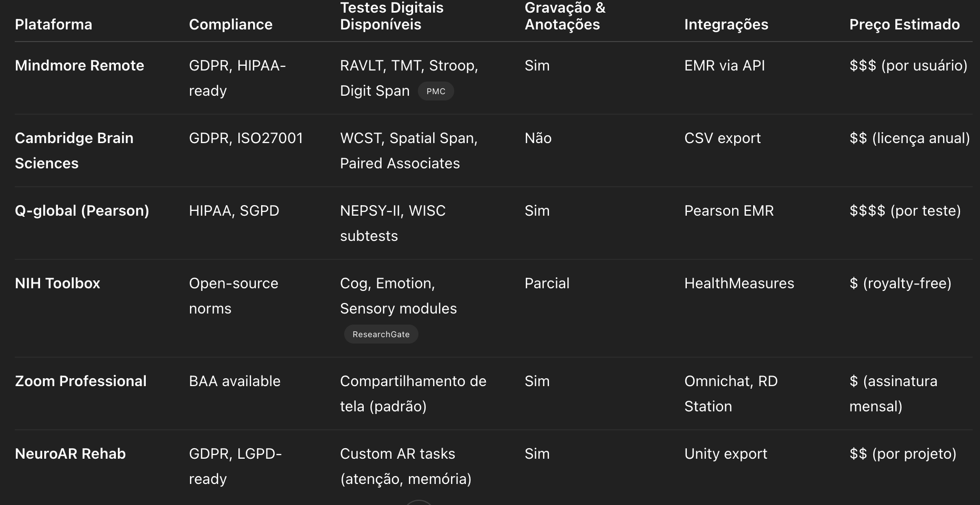
Task: Click the NIH Toolbox platform name
Action: (x=57, y=284)
